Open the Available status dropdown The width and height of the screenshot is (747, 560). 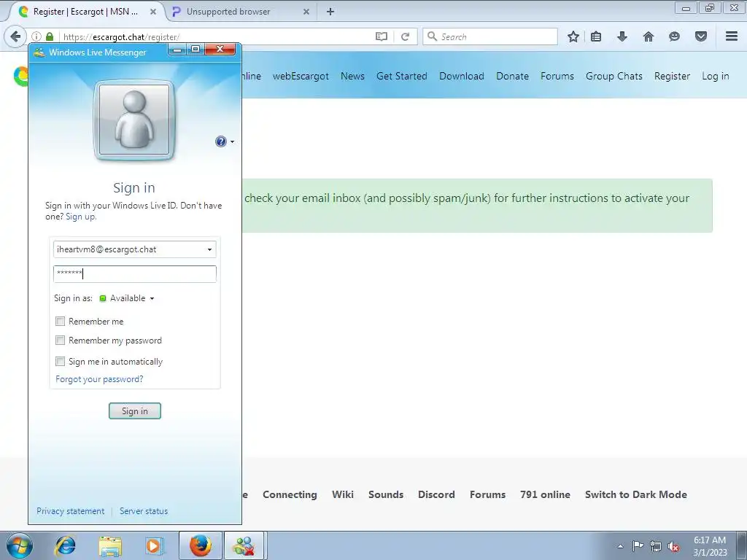tap(127, 298)
